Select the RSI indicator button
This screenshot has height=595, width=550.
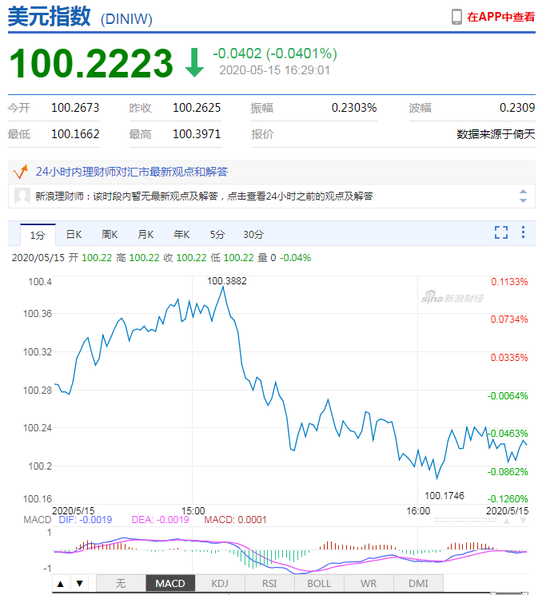coord(269,583)
